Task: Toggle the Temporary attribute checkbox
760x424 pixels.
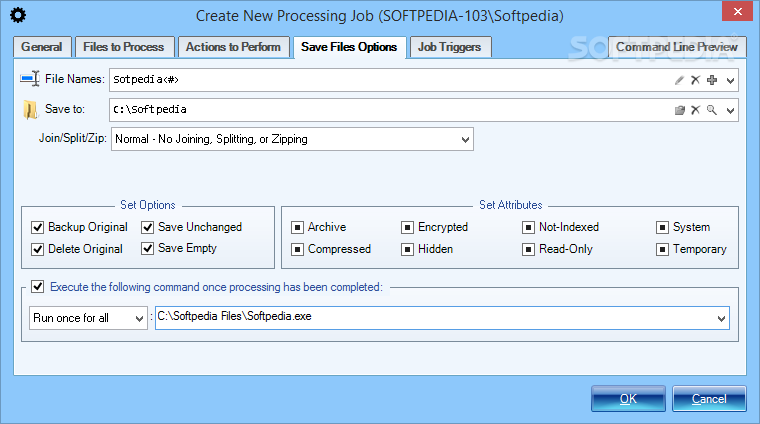Action: pos(662,249)
